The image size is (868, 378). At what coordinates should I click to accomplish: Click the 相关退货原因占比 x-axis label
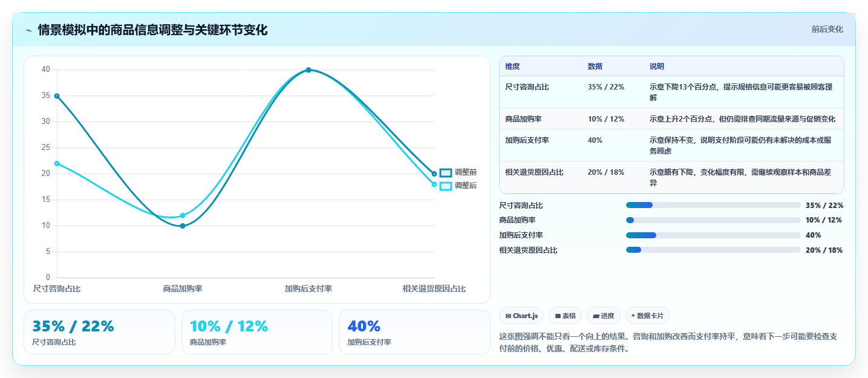tap(434, 289)
